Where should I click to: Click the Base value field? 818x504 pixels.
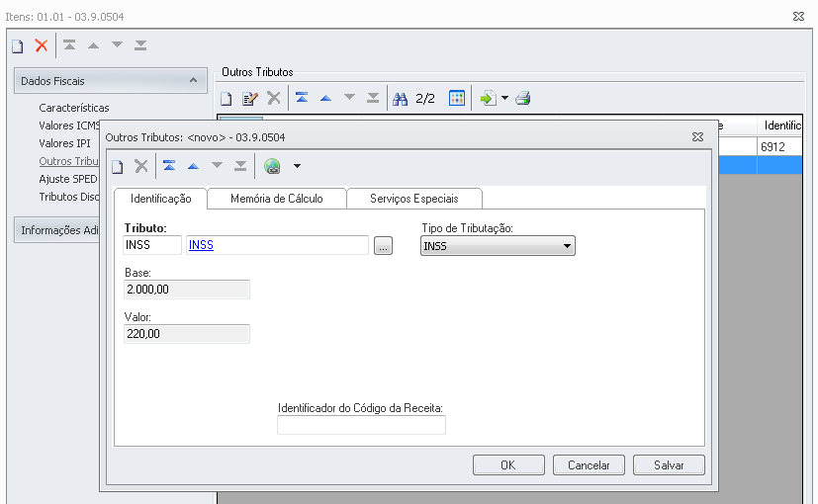pyautogui.click(x=187, y=290)
